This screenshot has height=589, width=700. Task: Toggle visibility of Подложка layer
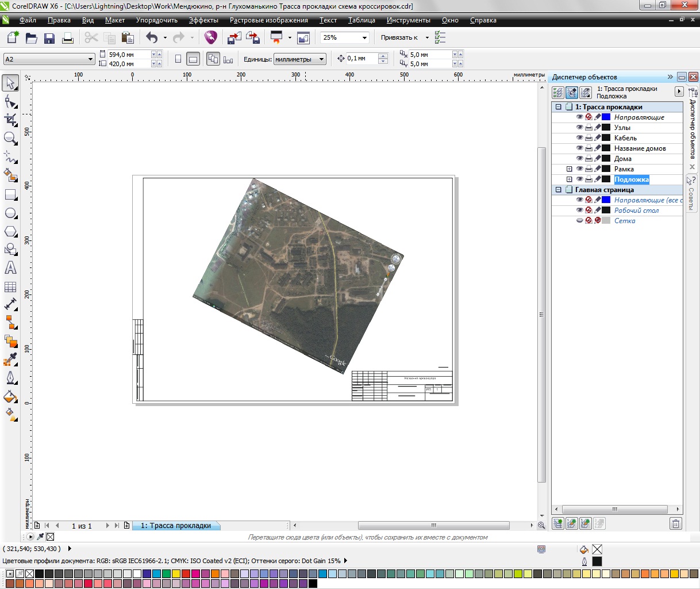click(579, 179)
